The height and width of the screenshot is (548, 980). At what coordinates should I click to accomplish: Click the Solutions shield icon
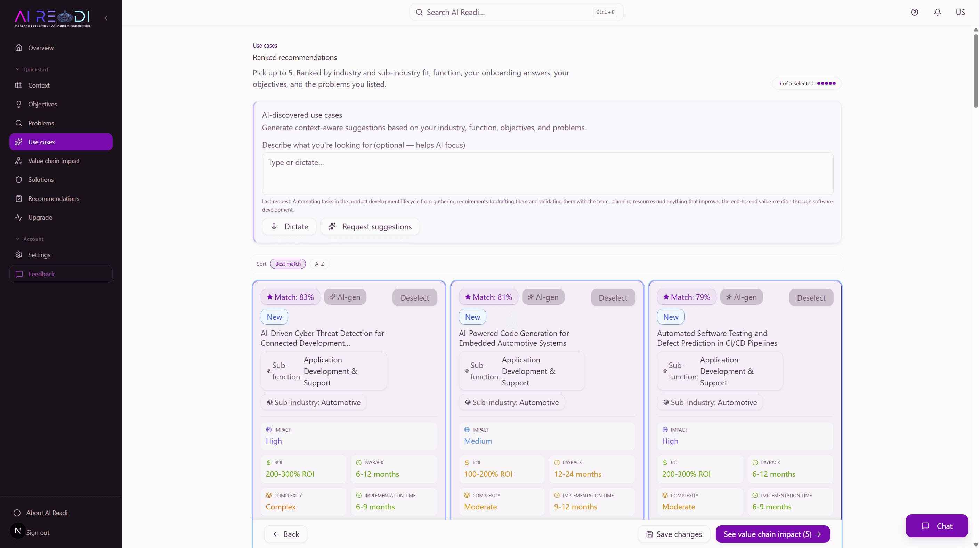point(19,180)
